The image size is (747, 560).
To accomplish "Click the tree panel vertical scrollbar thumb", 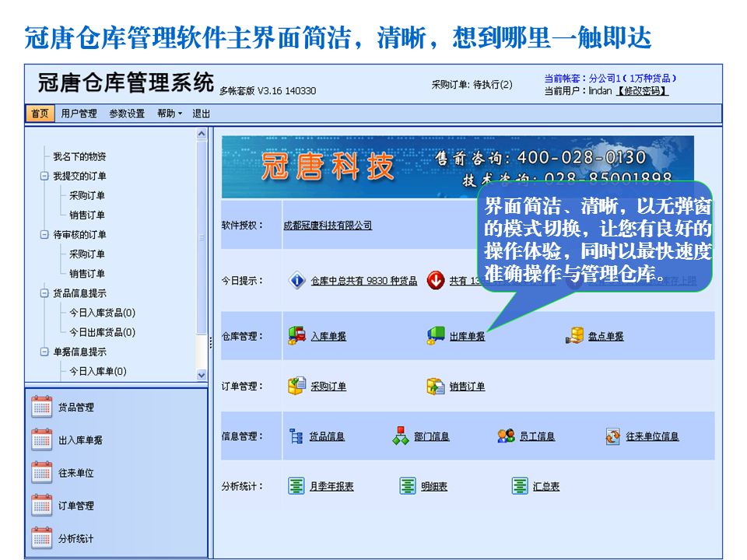I will pos(202,236).
